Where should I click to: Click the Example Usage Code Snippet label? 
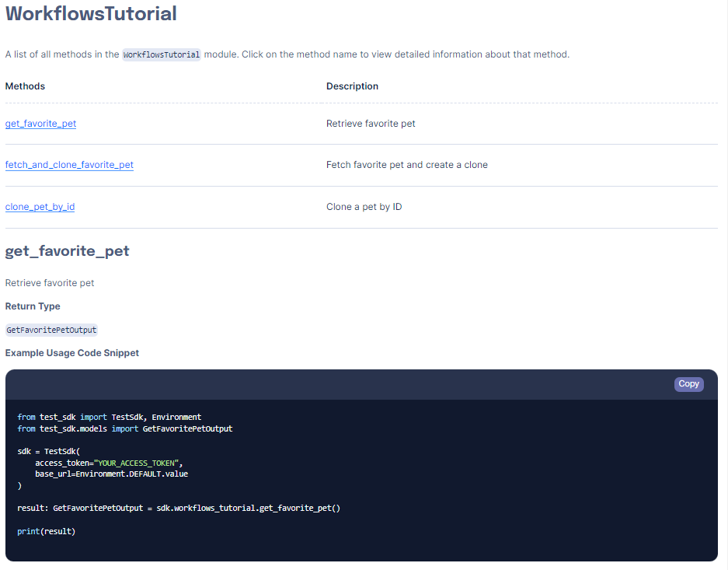click(72, 352)
